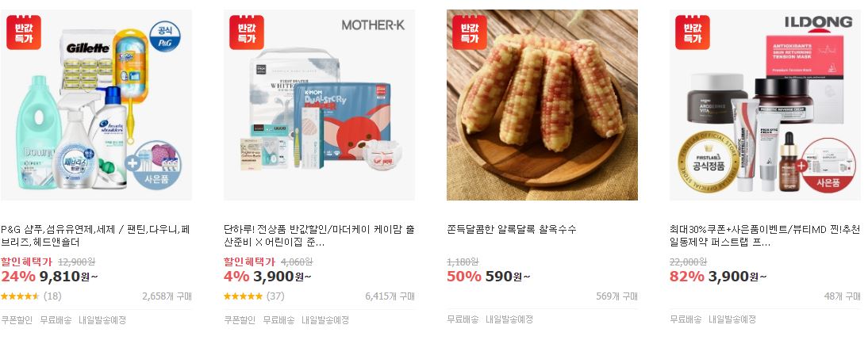
Task: Click the ILDONG brand logo
Action: click(818, 22)
